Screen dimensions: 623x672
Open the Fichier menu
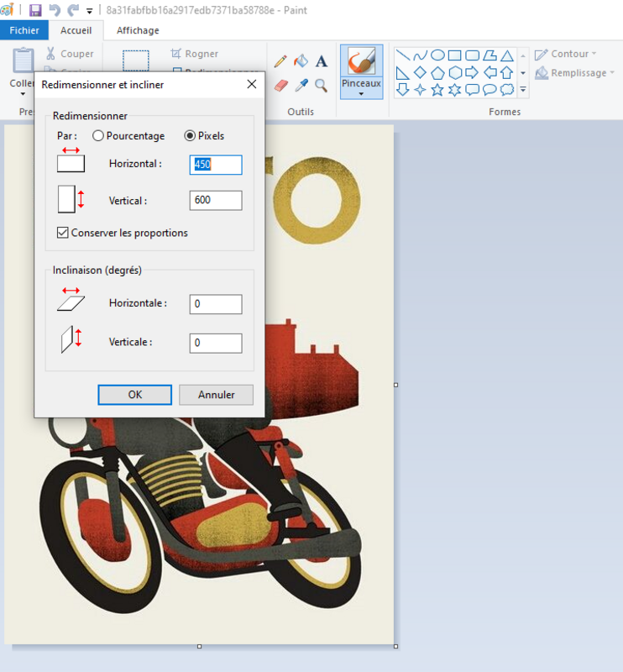24,30
